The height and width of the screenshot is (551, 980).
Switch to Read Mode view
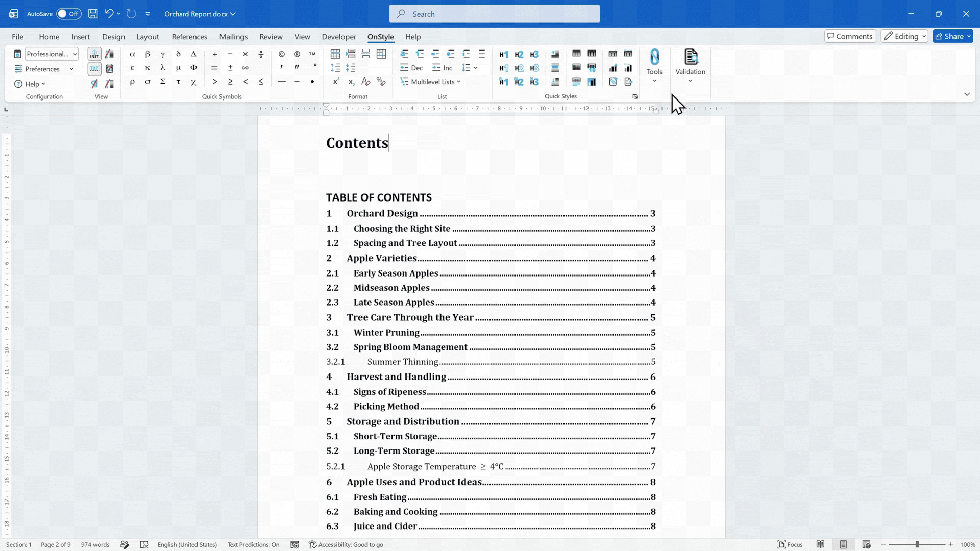pos(820,545)
